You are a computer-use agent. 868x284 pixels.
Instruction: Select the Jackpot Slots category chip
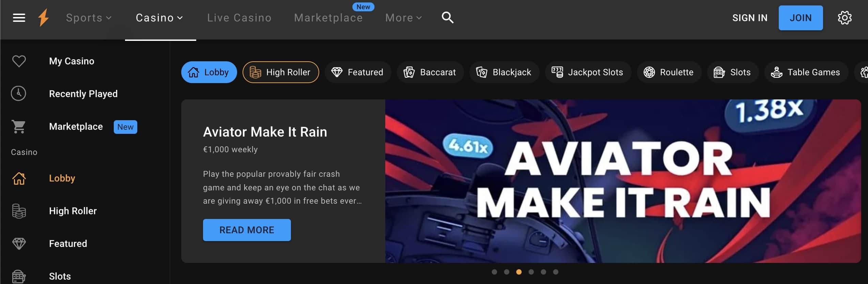click(588, 72)
